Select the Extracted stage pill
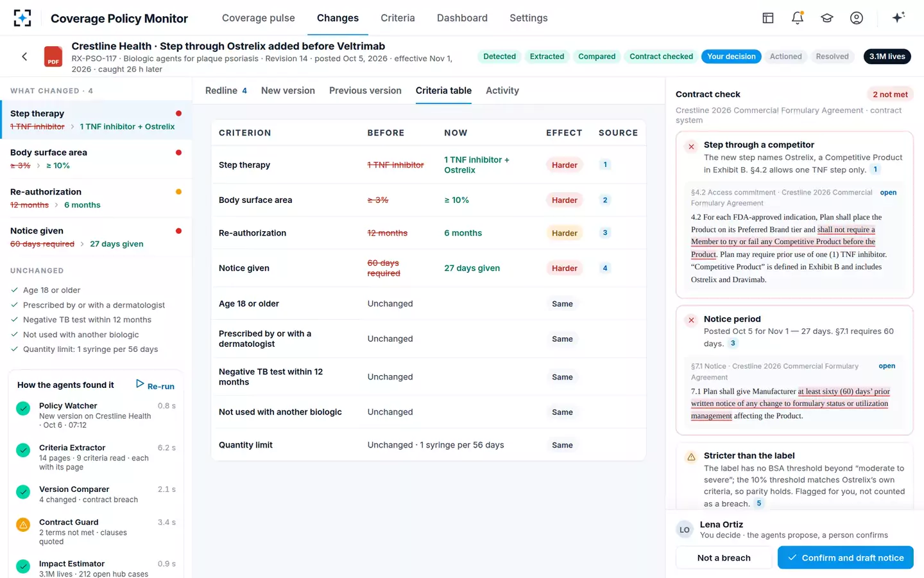924x578 pixels. [x=547, y=57]
